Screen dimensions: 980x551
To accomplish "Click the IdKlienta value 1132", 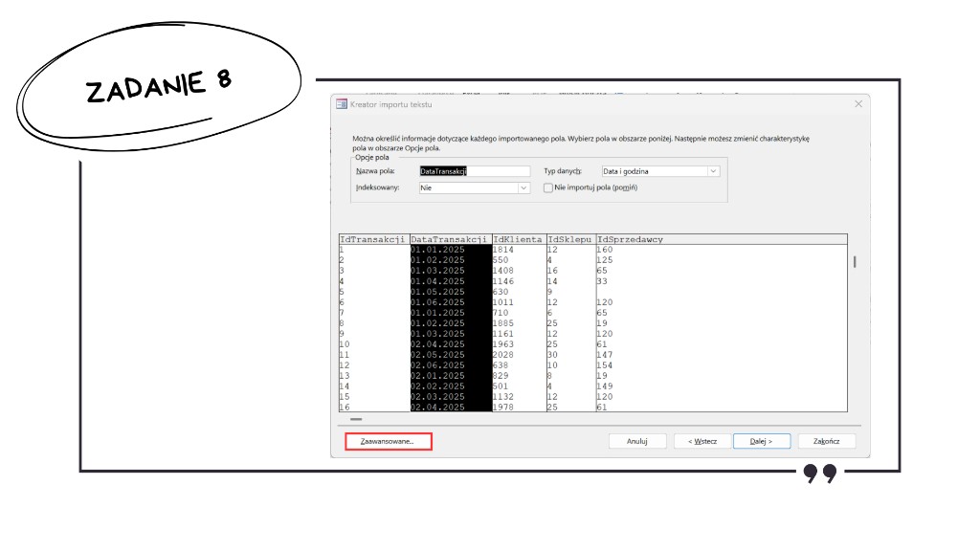I will click(x=503, y=397).
